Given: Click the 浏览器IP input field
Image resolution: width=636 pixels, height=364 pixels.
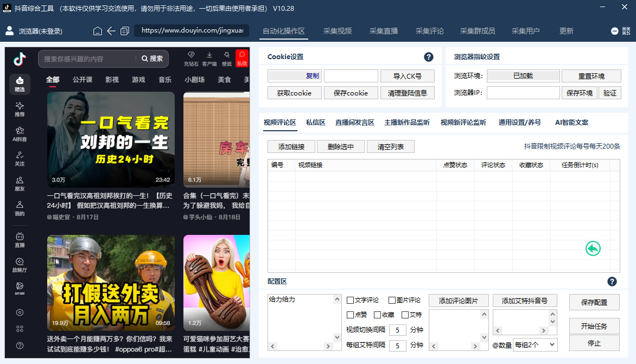Looking at the screenshot, I should click(523, 92).
